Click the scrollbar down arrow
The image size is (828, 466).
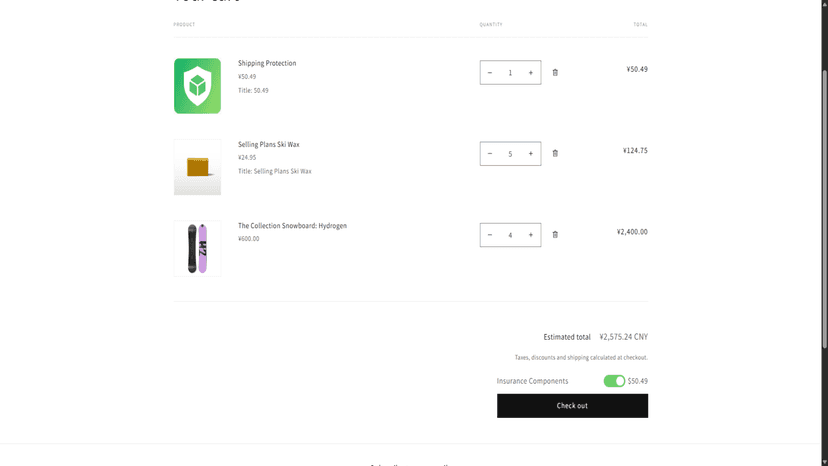(824, 462)
